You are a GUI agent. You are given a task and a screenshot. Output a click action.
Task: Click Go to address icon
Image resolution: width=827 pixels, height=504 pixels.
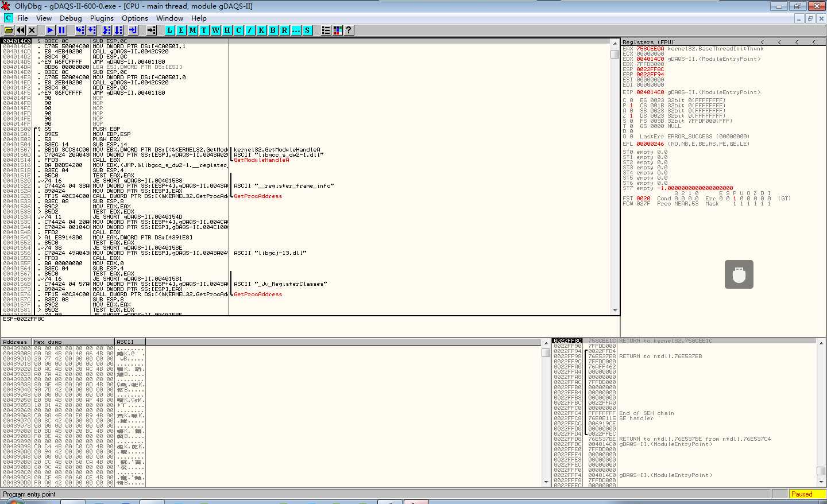[152, 30]
